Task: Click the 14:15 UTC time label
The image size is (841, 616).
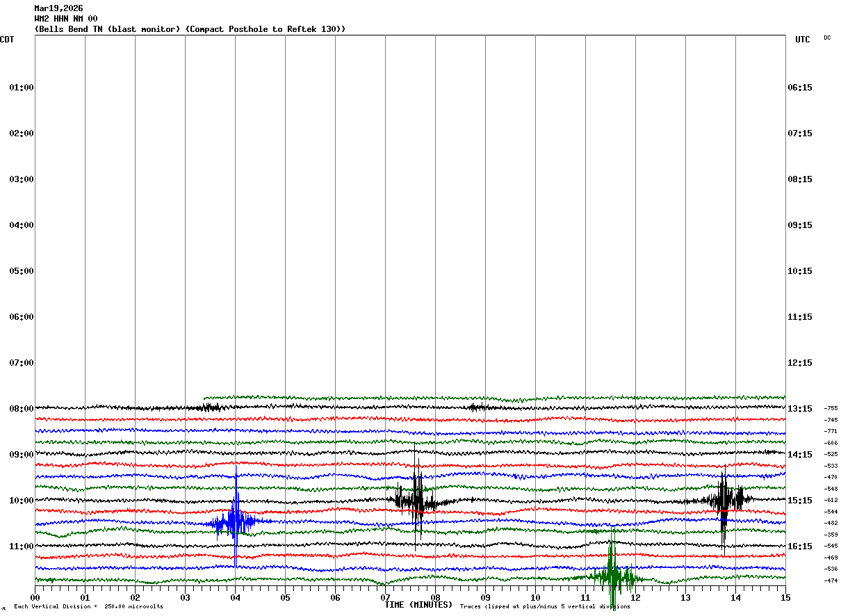Action: (x=800, y=455)
